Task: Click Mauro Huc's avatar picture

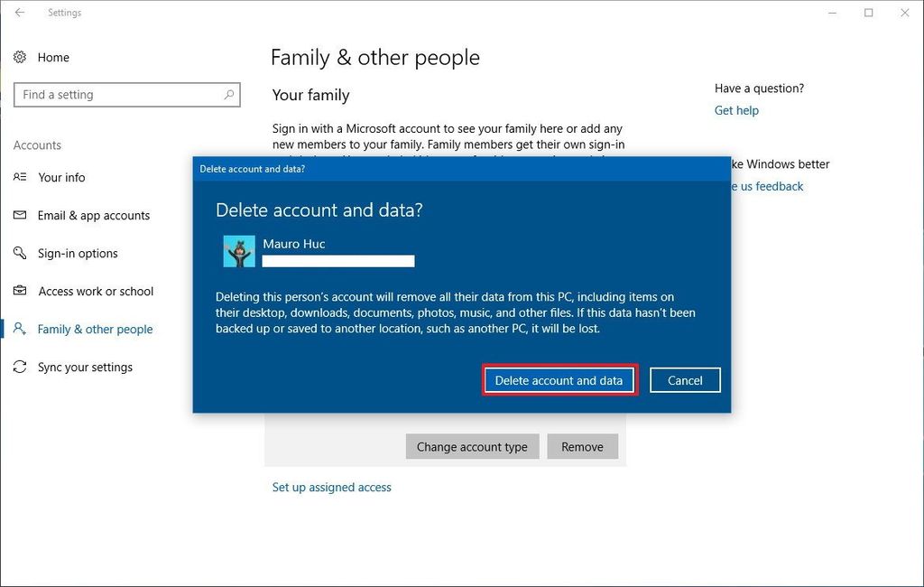Action: [238, 250]
